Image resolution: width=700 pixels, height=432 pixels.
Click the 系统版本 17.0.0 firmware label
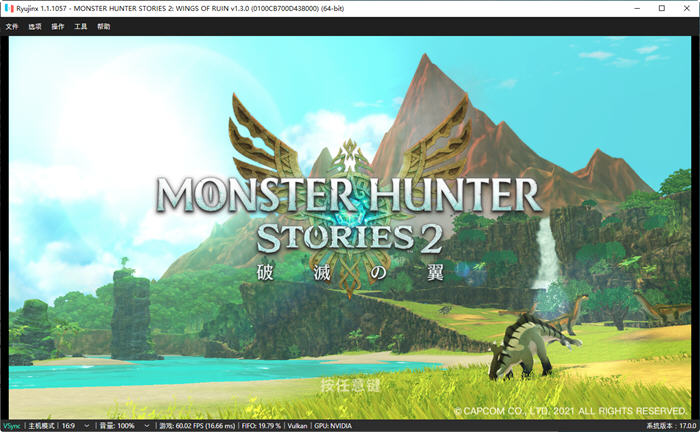(x=671, y=426)
